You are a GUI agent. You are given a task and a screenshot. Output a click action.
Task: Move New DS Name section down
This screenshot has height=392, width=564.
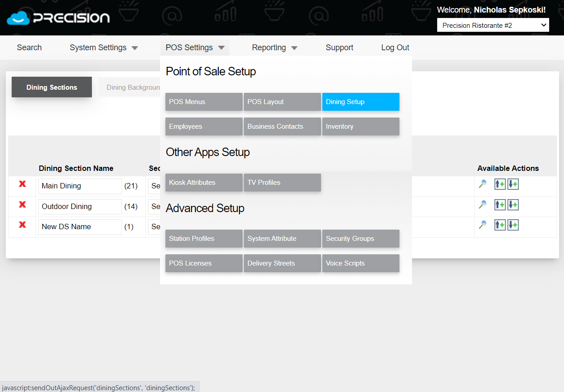513,225
